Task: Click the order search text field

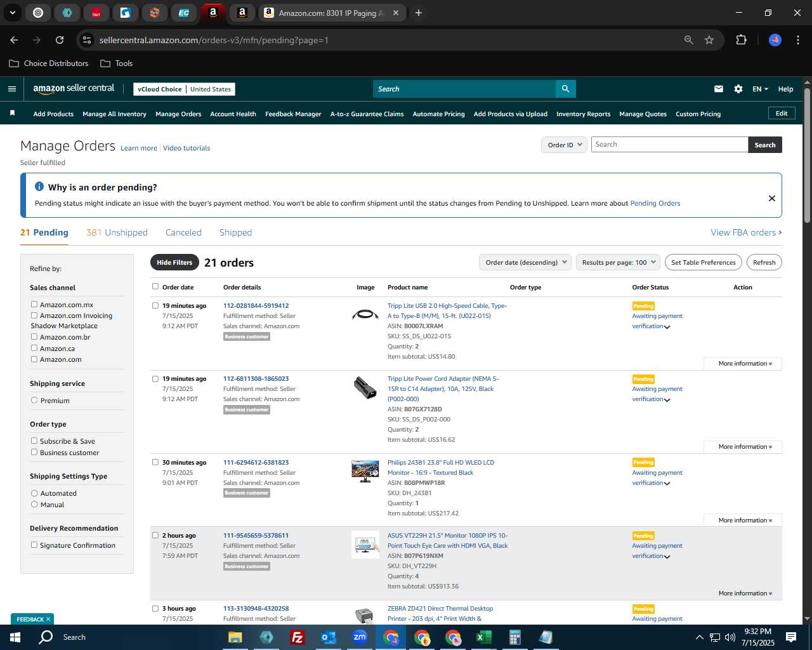Action: coord(669,145)
